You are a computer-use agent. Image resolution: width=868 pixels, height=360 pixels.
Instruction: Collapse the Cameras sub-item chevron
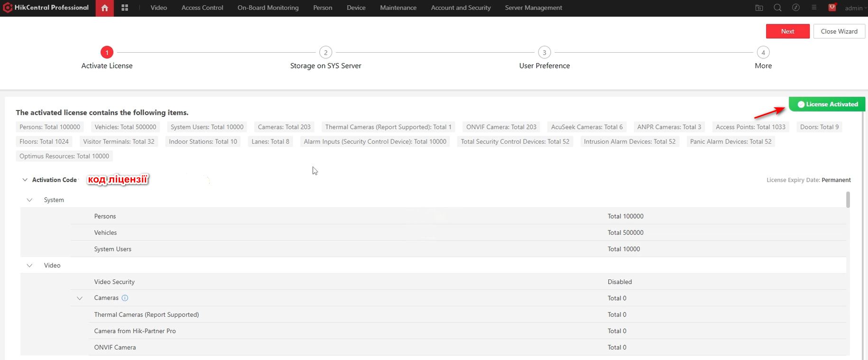tap(80, 298)
